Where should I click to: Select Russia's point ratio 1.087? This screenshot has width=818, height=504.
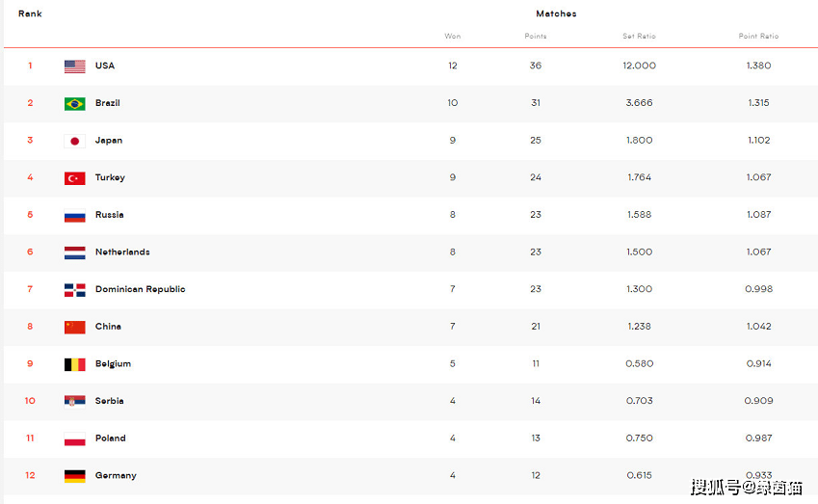tap(758, 215)
